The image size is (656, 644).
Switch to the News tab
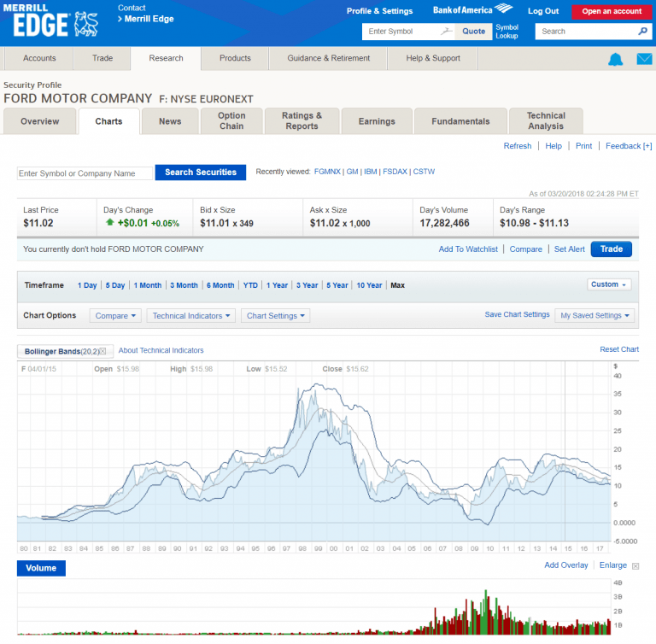tap(170, 121)
